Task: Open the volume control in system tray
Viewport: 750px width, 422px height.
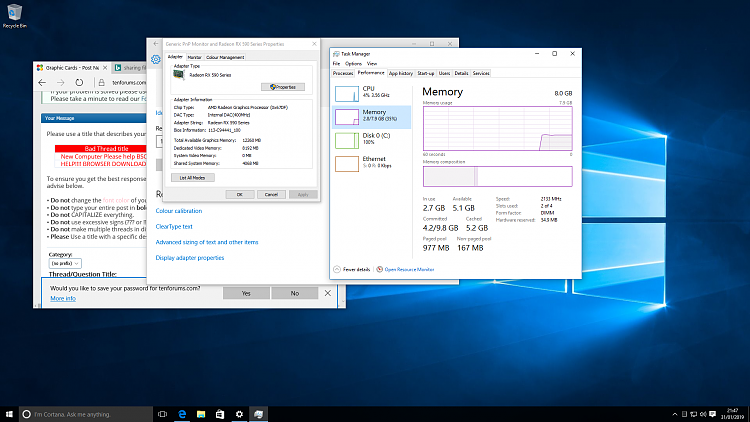Action: [703, 414]
